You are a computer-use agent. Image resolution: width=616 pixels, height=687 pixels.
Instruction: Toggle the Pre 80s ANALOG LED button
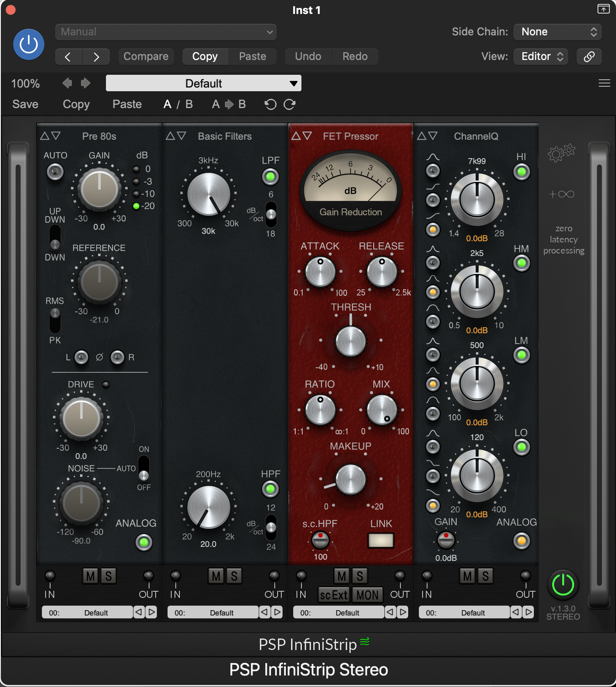pyautogui.click(x=144, y=542)
